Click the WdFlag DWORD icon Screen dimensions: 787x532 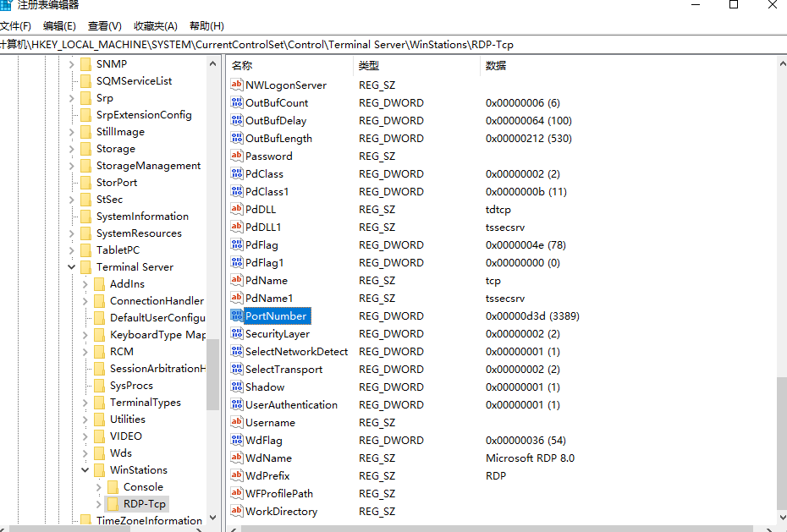(x=237, y=440)
